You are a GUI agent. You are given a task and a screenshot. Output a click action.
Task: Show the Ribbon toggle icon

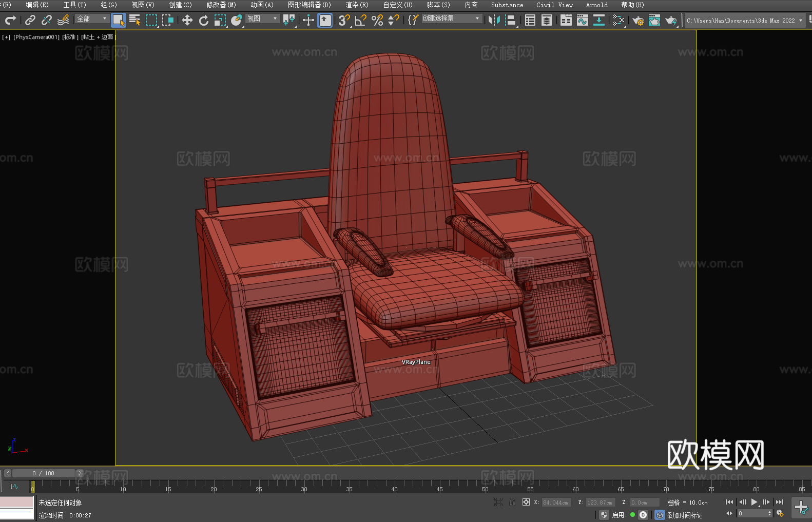point(566,20)
